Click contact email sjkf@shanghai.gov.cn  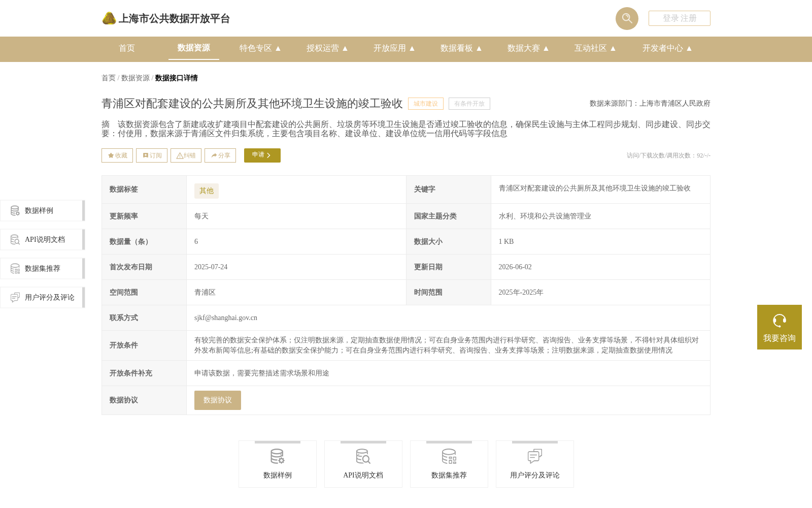coord(226,318)
